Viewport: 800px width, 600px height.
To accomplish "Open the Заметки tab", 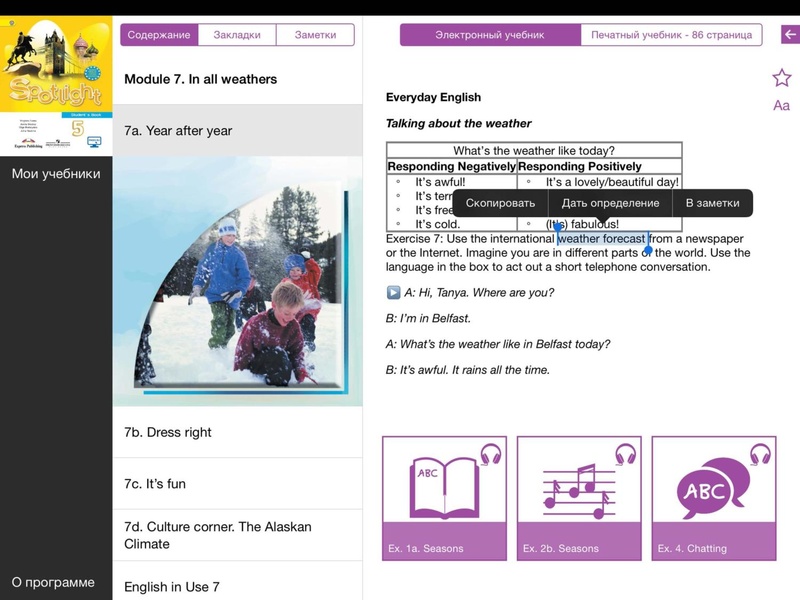I will 315,35.
